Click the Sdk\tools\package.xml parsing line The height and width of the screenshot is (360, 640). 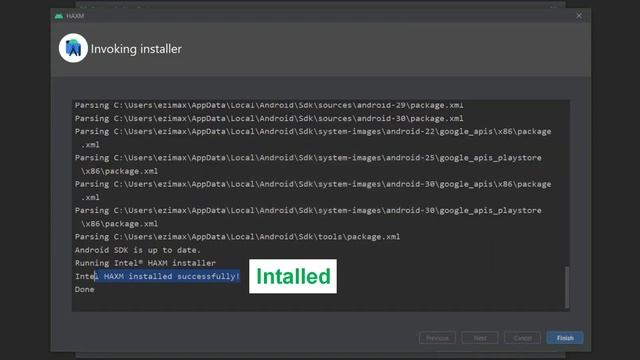(238, 237)
